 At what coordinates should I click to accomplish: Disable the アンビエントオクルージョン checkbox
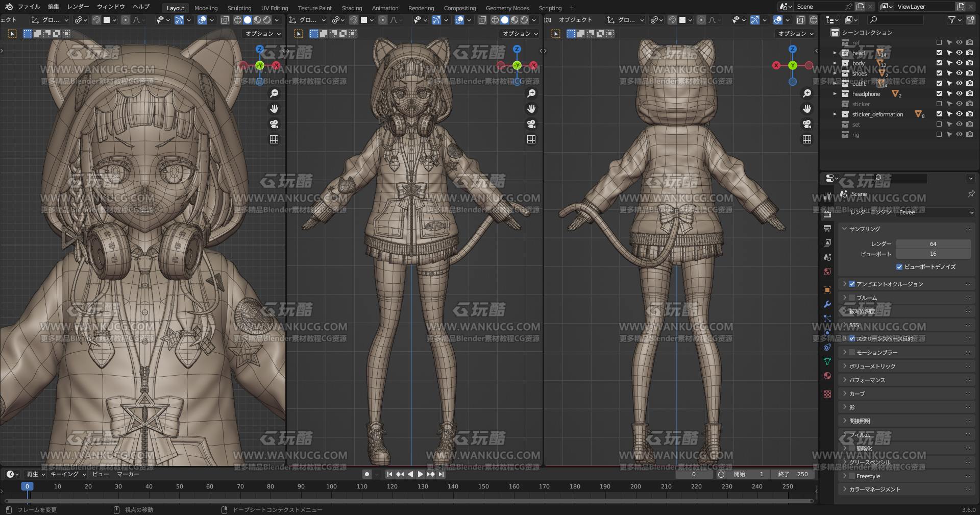click(x=852, y=284)
